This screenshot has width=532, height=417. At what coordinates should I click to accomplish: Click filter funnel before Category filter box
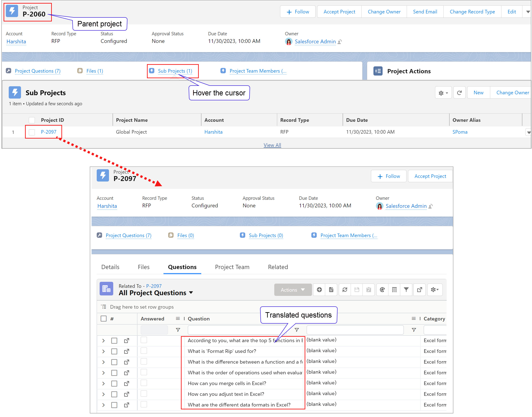tap(414, 330)
